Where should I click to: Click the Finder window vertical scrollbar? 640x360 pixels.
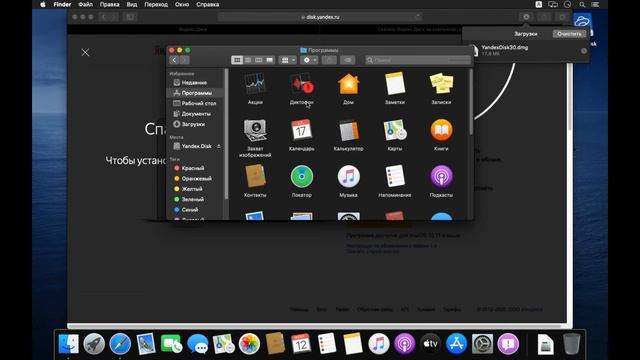pos(471,102)
